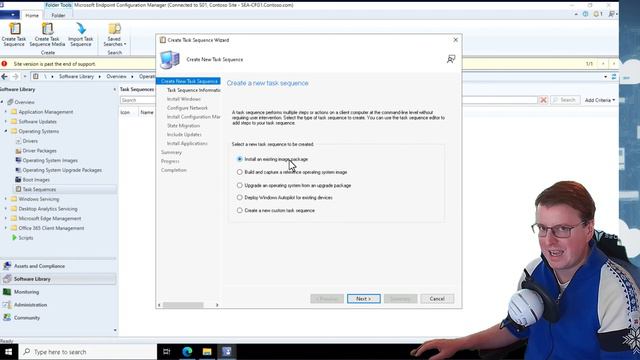This screenshot has width=640, height=360.
Task: Click the Boot Images icon
Action: (18, 180)
